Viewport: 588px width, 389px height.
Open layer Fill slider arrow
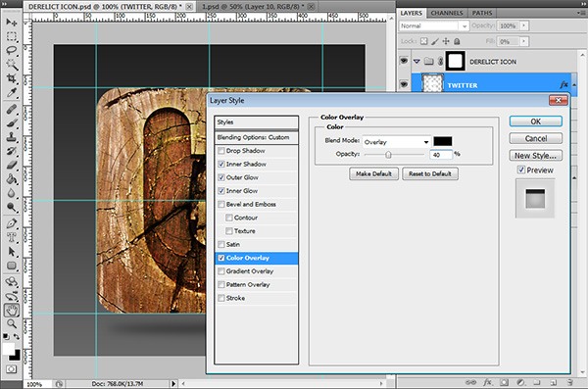(524, 41)
